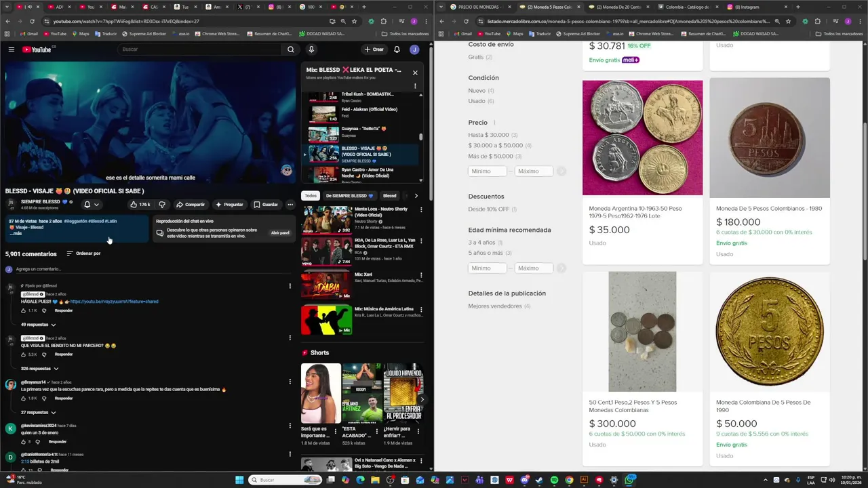Expand 27 respuestas under Brayanus14's comment
This screenshot has height=488, width=868.
(x=38, y=412)
